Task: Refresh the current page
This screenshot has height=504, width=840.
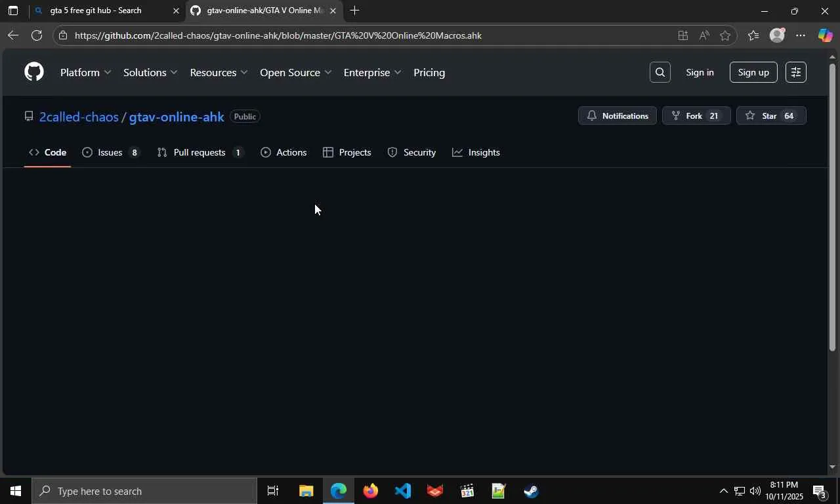Action: pyautogui.click(x=37, y=35)
